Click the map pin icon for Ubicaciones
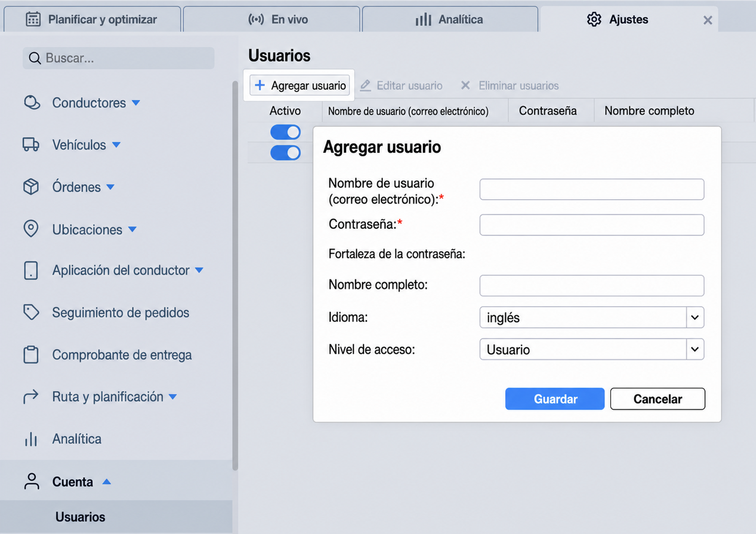Screen dimensions: 756x534 [31, 229]
